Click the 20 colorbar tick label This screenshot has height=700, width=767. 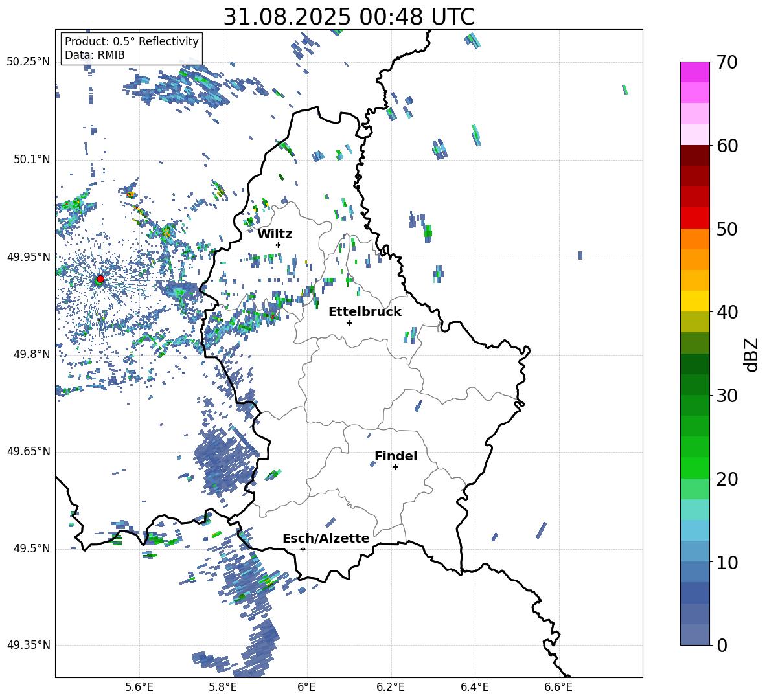[x=727, y=479]
